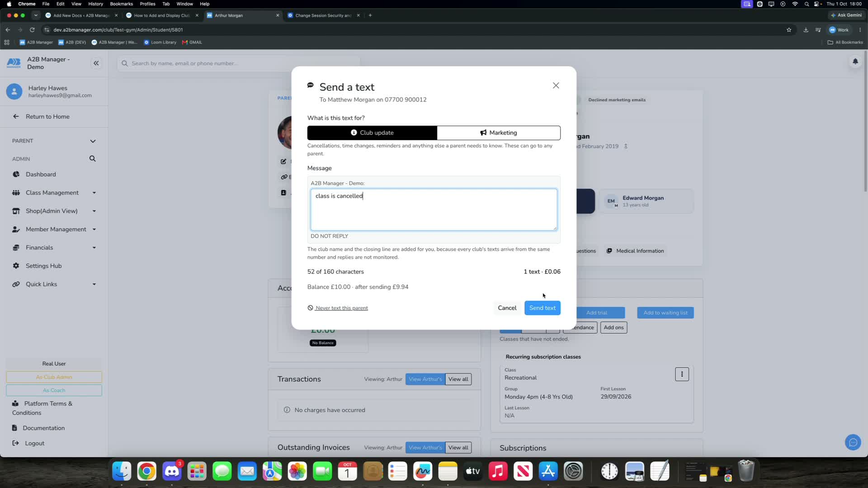Open Documentation link
Image resolution: width=868 pixels, height=488 pixels.
43,428
